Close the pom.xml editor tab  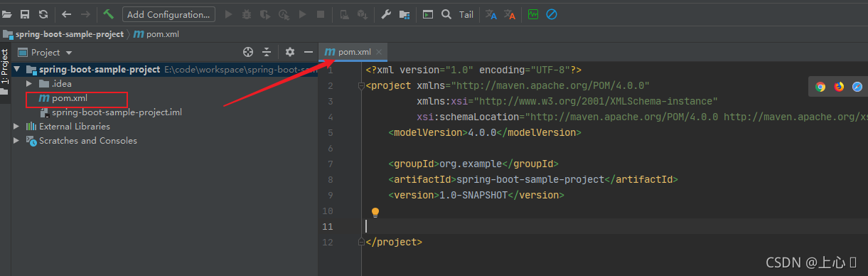(x=380, y=52)
